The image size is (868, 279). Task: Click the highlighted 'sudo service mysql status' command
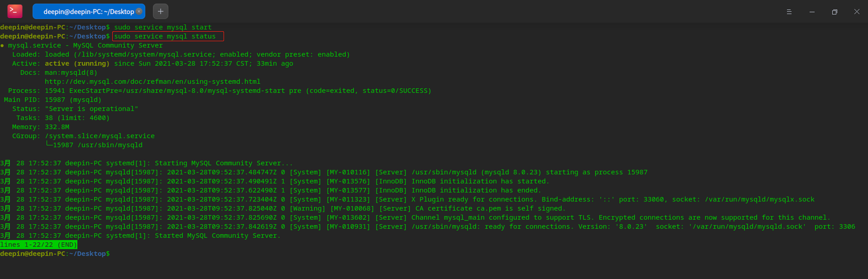(x=167, y=36)
